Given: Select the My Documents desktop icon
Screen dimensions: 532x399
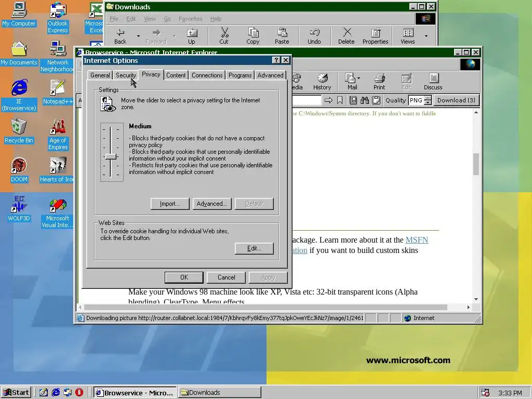Looking at the screenshot, I should (19, 54).
